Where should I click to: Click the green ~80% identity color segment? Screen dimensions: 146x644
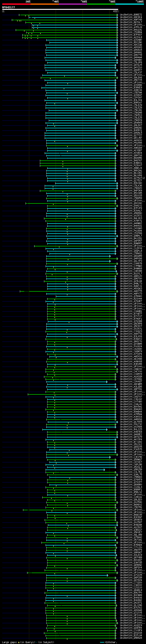coord(101,4)
